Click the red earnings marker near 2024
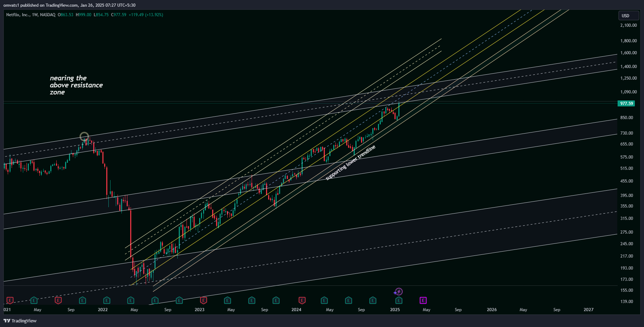644x327 pixels. 302,301
